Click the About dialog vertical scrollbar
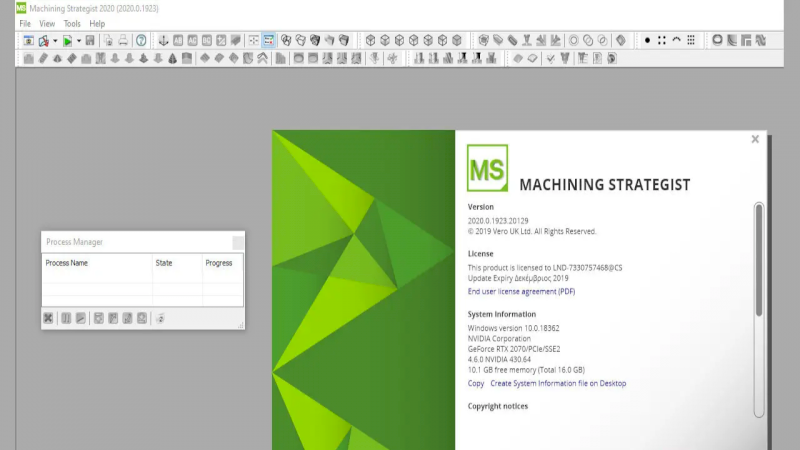The image size is (800, 450). pyautogui.click(x=758, y=260)
